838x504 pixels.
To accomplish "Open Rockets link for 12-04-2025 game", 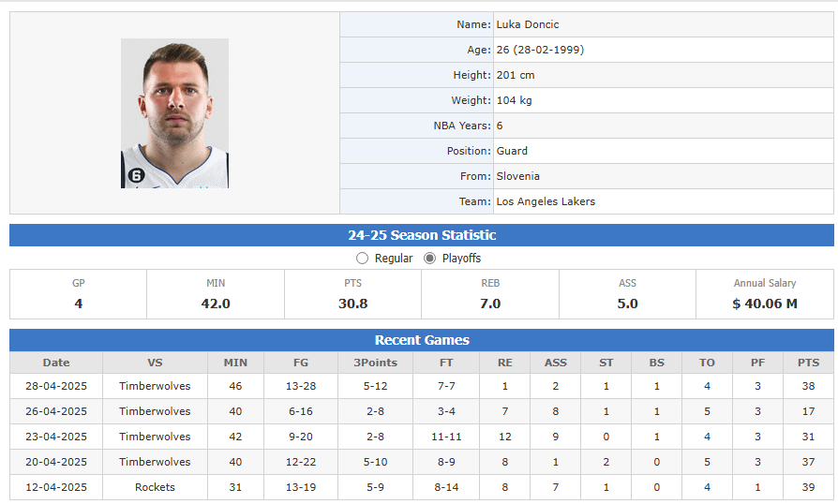I will coord(155,487).
